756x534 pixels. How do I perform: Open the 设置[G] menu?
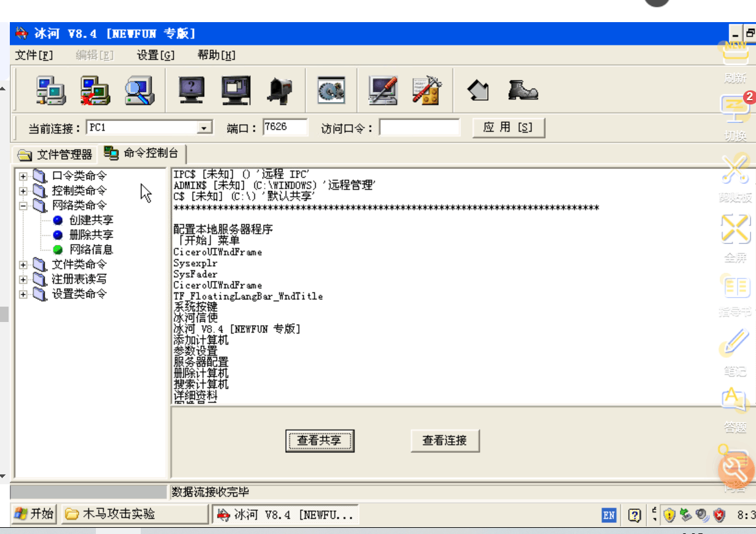[156, 55]
